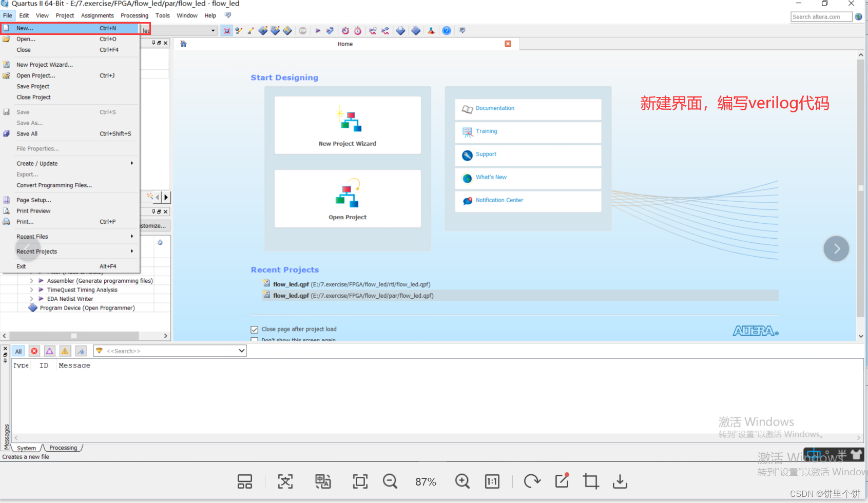Open the project entity dropdown in toolbar
Image resolution: width=868 pixels, height=503 pixels.
pyautogui.click(x=213, y=31)
